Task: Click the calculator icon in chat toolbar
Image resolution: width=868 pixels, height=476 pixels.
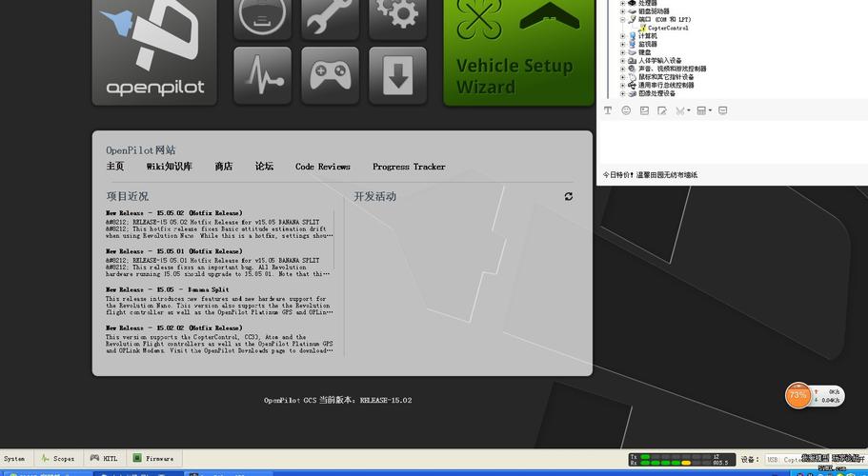Action: (x=701, y=110)
